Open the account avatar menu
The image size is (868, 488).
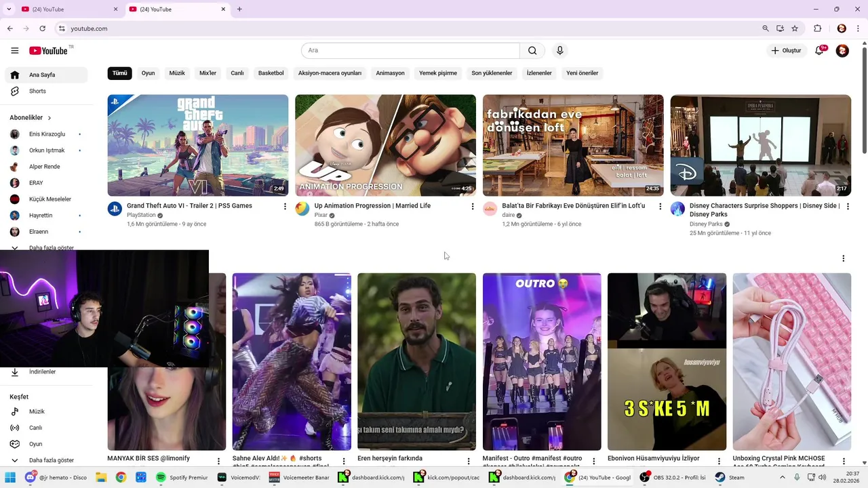point(842,51)
